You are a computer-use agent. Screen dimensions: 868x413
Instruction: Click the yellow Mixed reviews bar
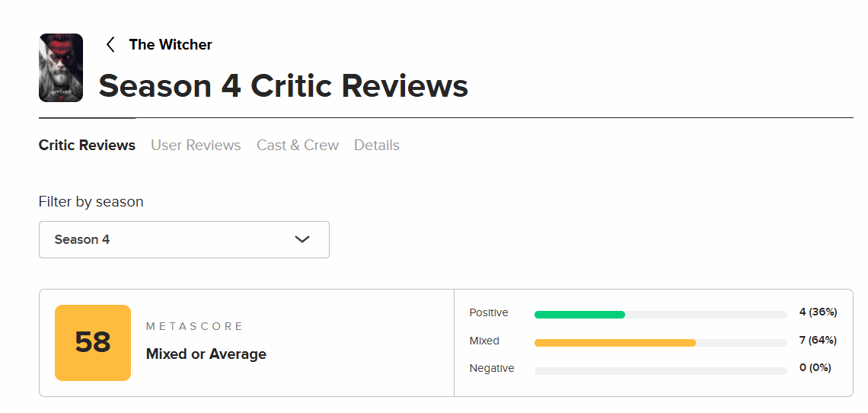click(615, 342)
